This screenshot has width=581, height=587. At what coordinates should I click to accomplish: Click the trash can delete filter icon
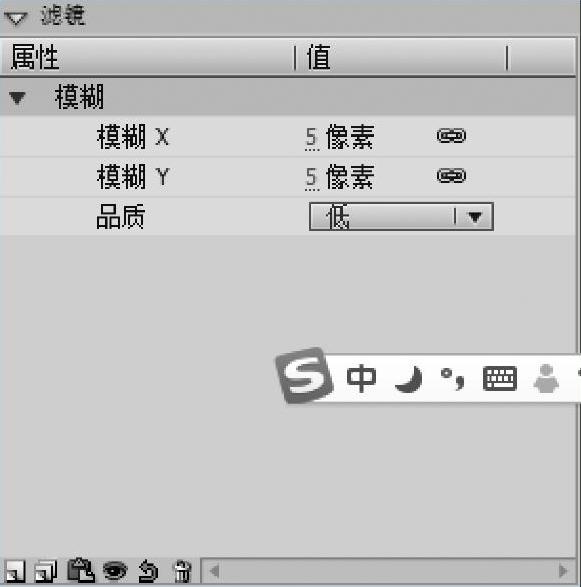point(182,571)
